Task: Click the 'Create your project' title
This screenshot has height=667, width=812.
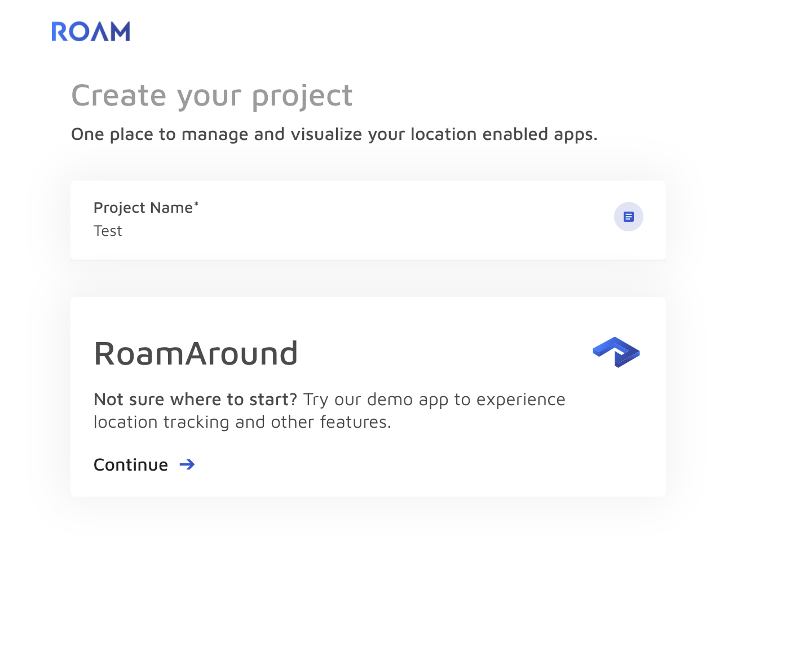Action: point(212,95)
